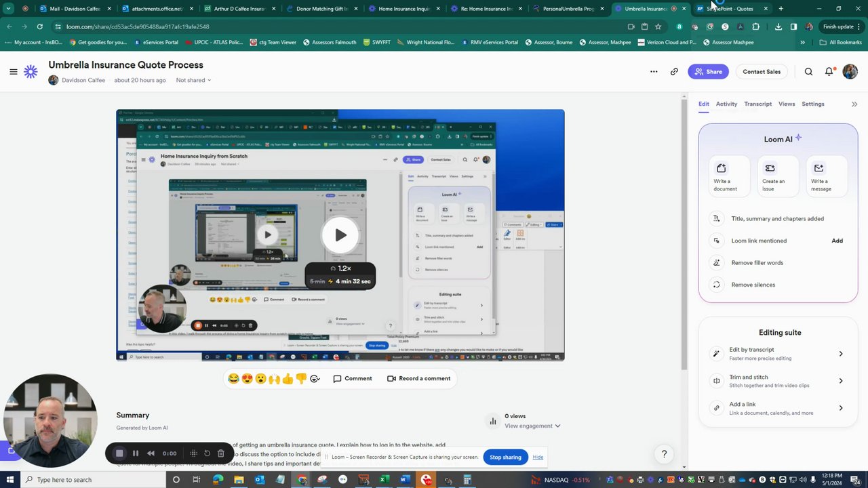This screenshot has height=488, width=868.
Task: Rewind the Loom recording
Action: point(151,453)
